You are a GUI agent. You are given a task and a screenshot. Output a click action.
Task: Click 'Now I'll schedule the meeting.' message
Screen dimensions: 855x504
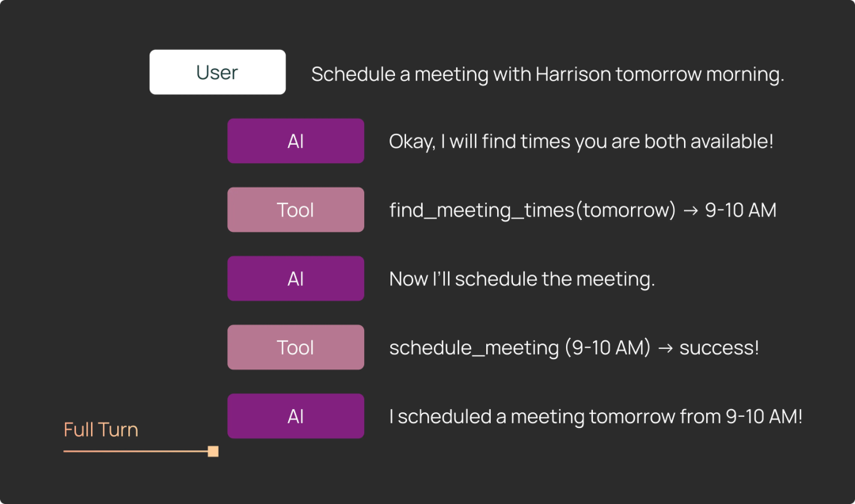click(x=522, y=279)
